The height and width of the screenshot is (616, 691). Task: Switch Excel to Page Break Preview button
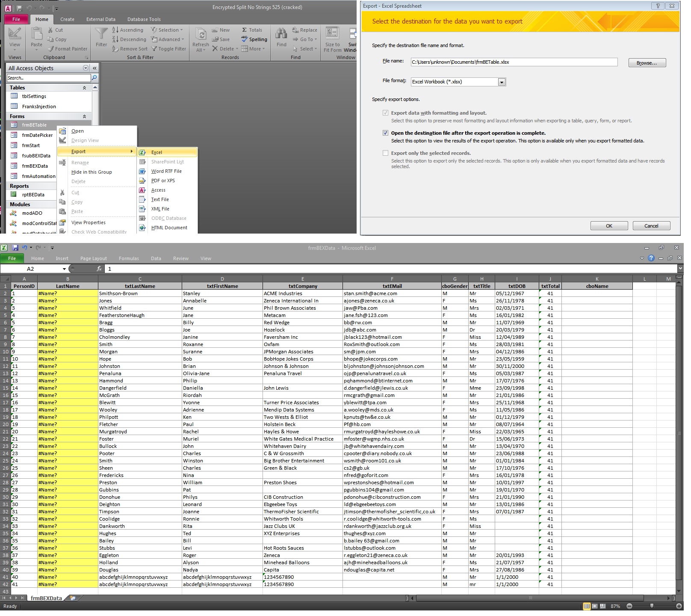click(603, 606)
